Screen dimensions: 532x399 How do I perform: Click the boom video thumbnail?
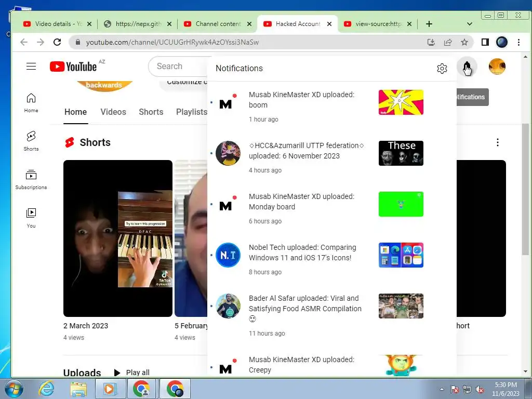(401, 102)
